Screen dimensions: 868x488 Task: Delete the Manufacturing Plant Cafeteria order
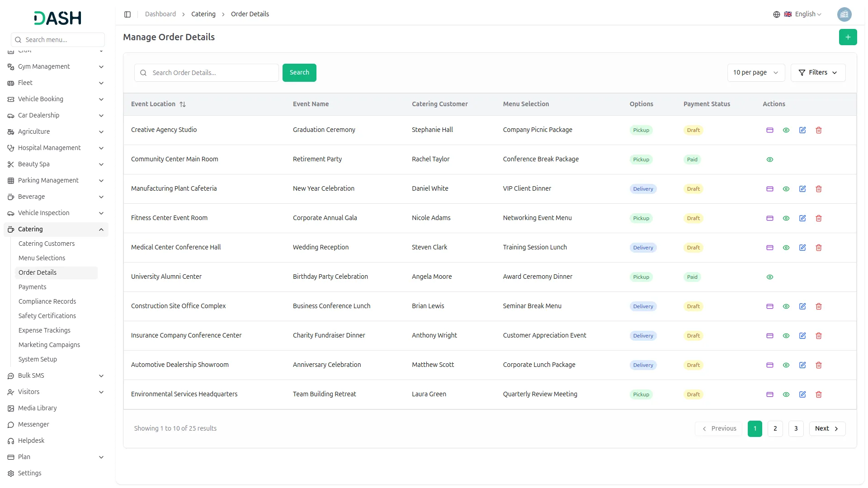tap(818, 189)
